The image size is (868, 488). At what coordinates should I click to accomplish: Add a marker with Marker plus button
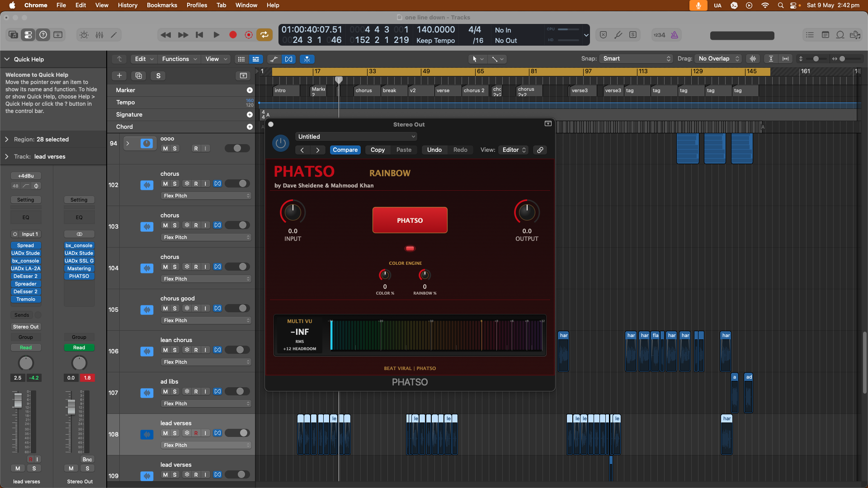[x=250, y=90]
